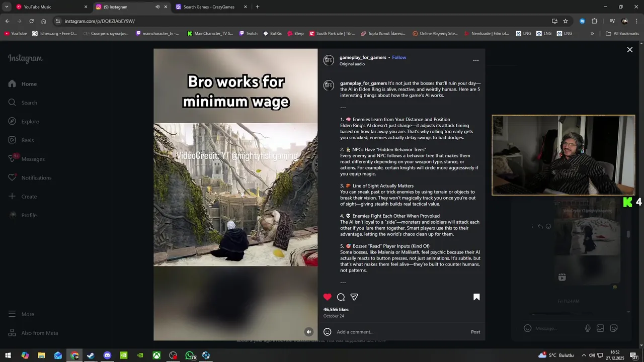The image size is (644, 362).
Task: Click the comment bubble icon under the post
Action: 341,297
